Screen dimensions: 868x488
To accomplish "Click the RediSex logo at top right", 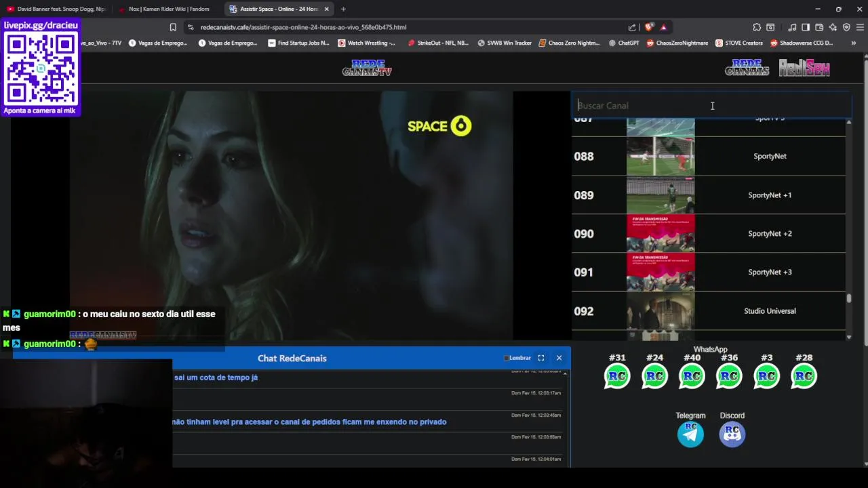I will point(804,68).
